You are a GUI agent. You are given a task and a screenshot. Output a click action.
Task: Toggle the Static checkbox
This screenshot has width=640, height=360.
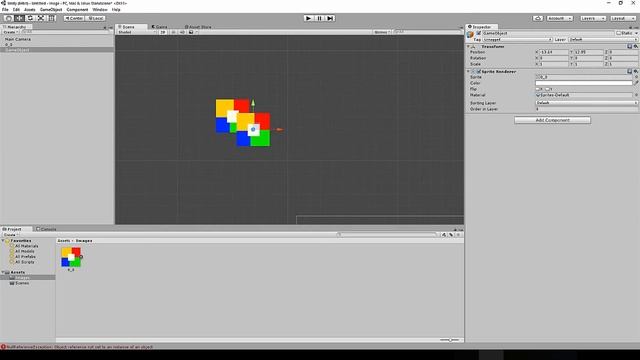coord(619,33)
